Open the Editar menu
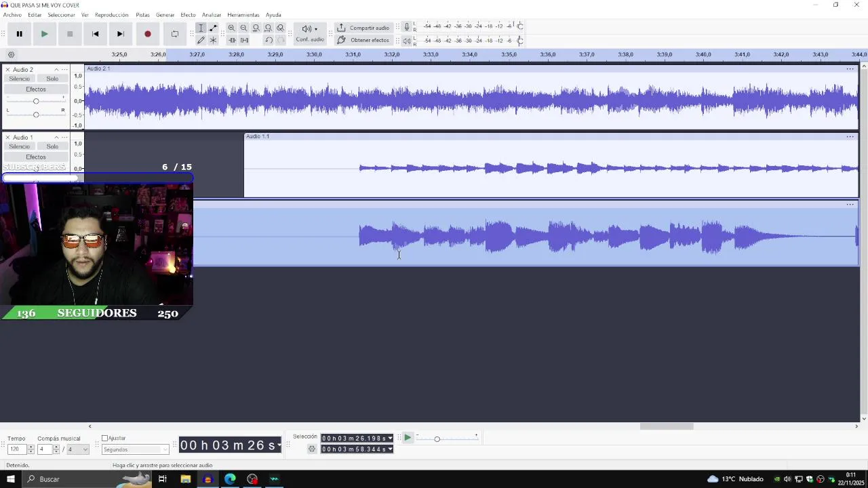868x488 pixels. (x=35, y=15)
